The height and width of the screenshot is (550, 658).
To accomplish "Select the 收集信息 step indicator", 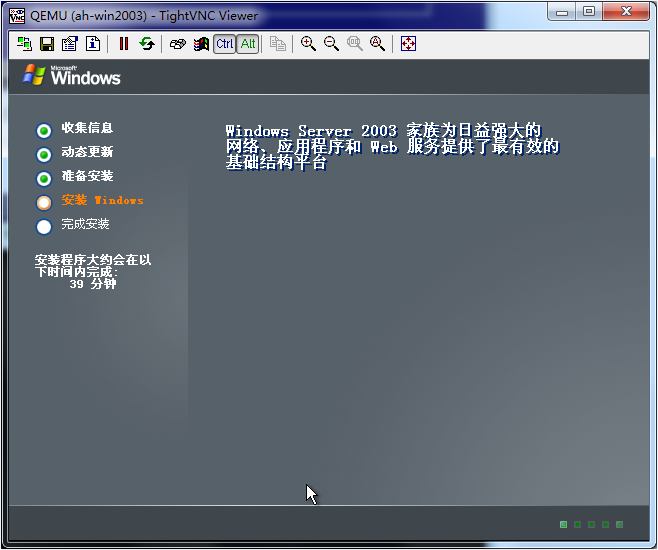I will (44, 130).
